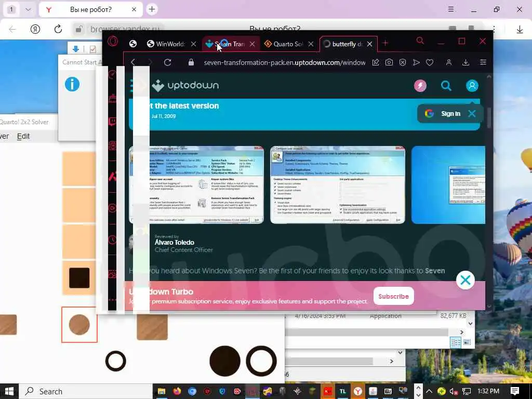Open uptodown site search magnifier
The image size is (532, 399).
(x=446, y=86)
